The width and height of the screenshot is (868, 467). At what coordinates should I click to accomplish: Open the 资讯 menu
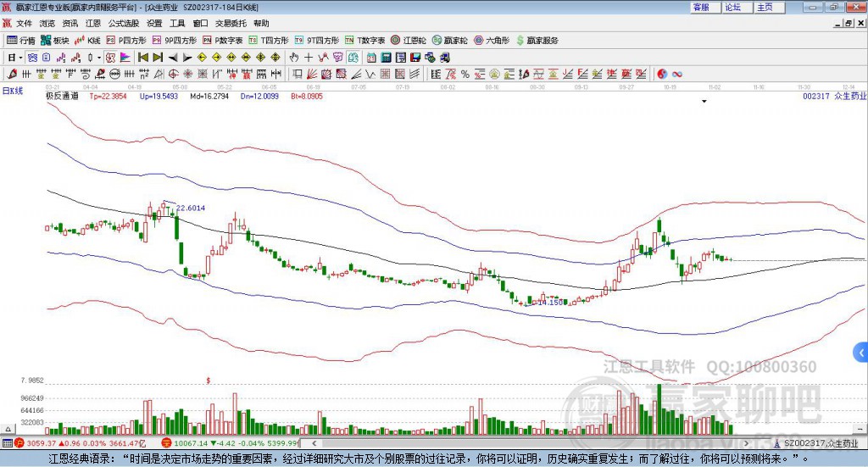point(70,23)
